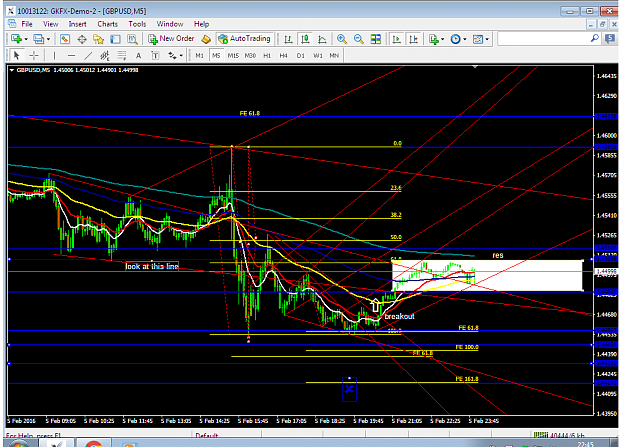Open the chat speech-bubble icon
625x447 pixels.
[x=609, y=39]
